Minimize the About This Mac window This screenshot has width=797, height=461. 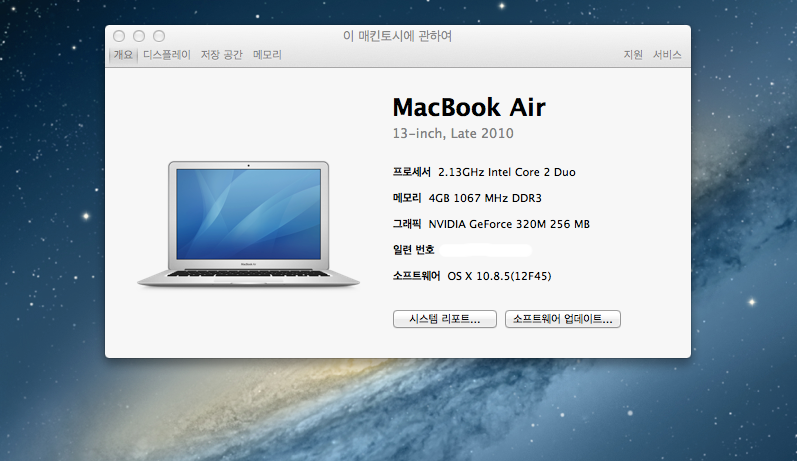tap(139, 36)
